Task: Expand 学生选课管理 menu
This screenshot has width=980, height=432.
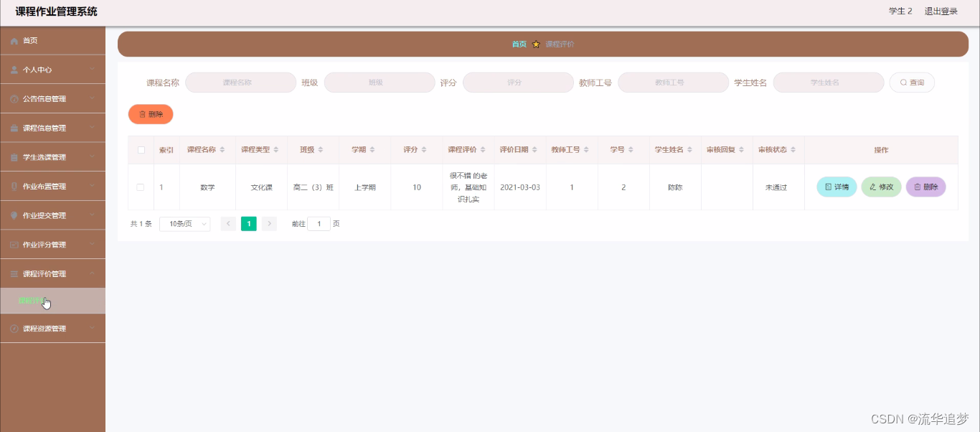Action: coord(52,157)
